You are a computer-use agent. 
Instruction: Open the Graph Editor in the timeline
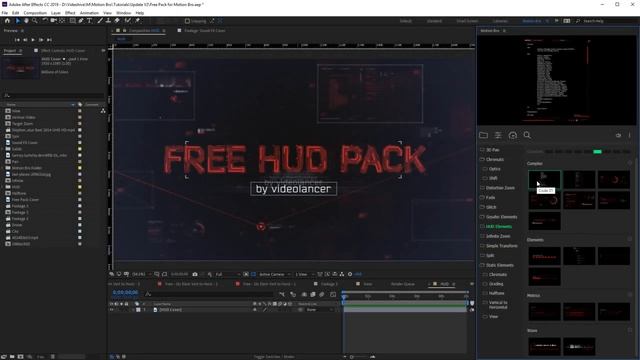click(x=333, y=294)
